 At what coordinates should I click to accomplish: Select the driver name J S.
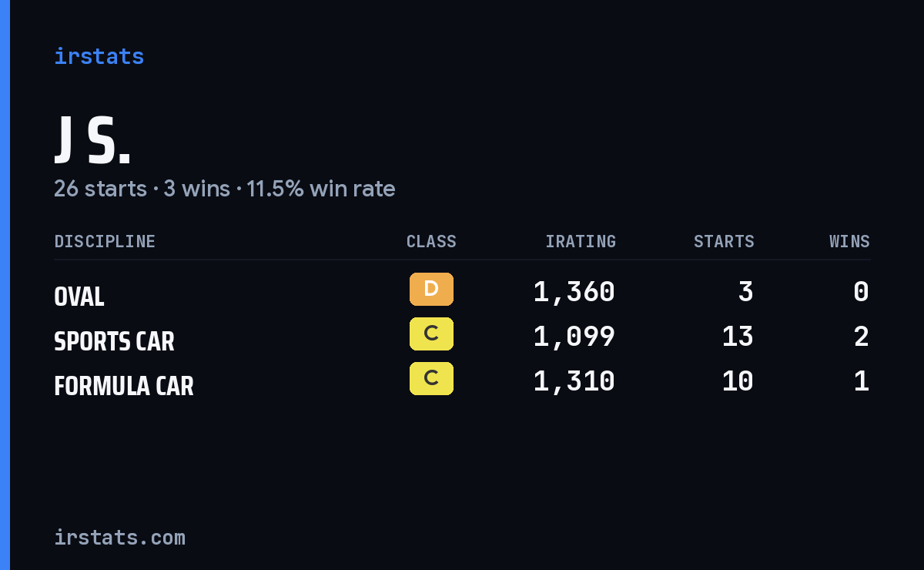click(92, 141)
